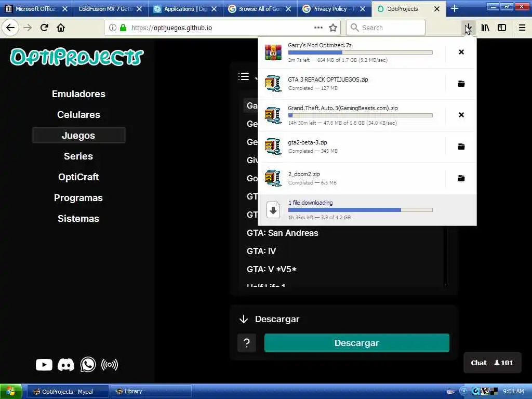Click the green secure padlock icon
The image size is (532, 399).
pos(123,28)
